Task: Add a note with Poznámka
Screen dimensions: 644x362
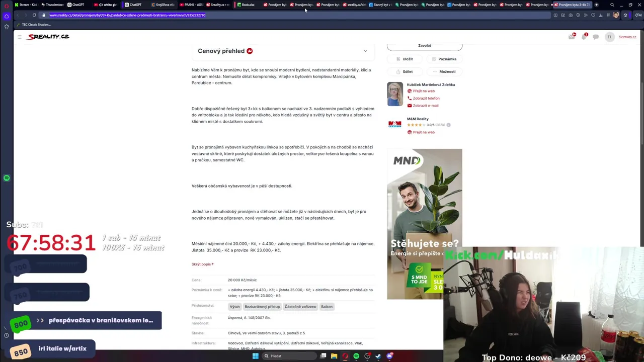Action: point(444,59)
